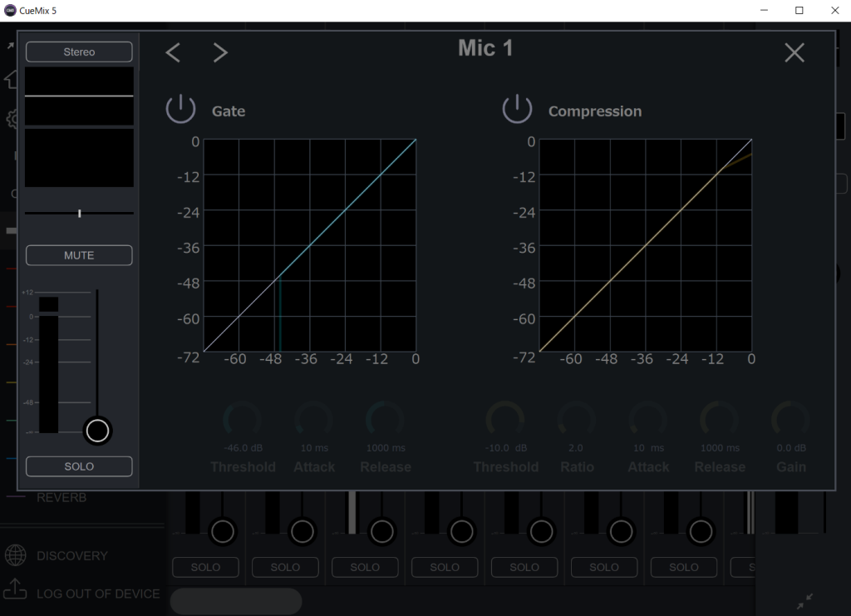Click the Discovery globe icon

point(16,555)
